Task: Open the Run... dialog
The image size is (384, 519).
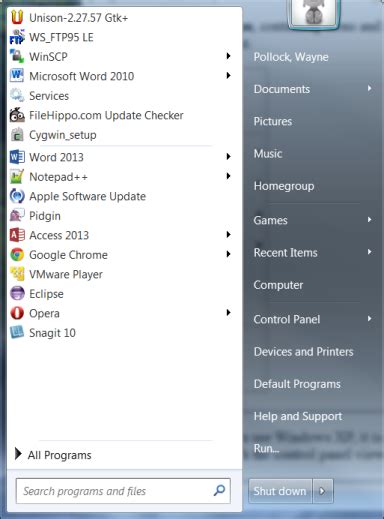Action: [x=266, y=449]
